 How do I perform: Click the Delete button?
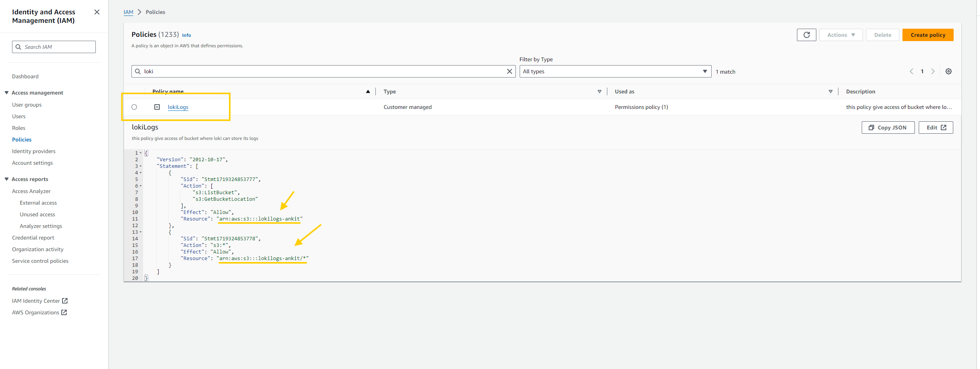882,35
